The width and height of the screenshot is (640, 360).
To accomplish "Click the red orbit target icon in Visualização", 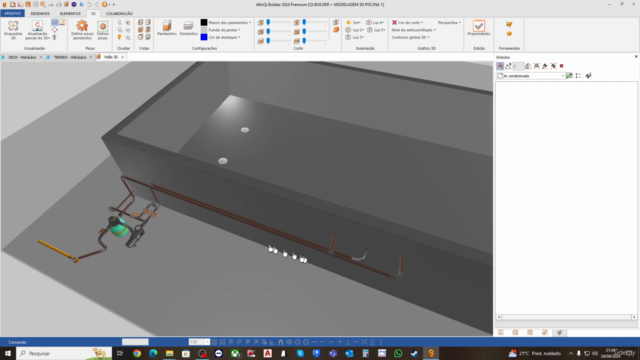I will pyautogui.click(x=54, y=30).
